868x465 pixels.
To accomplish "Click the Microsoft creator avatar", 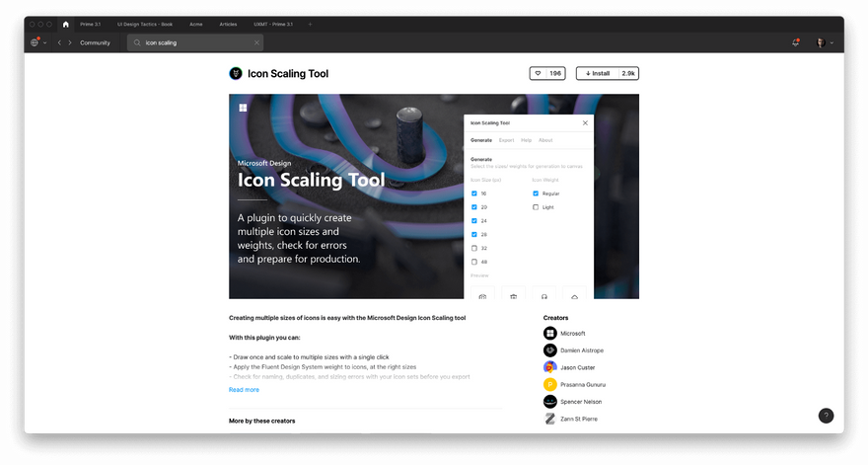I will tap(549, 333).
